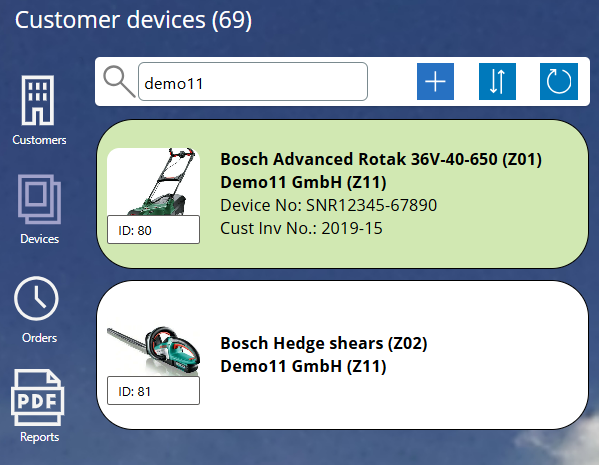Open the PDF Reports icon
Screen dimensions: 599x465
[x=37, y=397]
